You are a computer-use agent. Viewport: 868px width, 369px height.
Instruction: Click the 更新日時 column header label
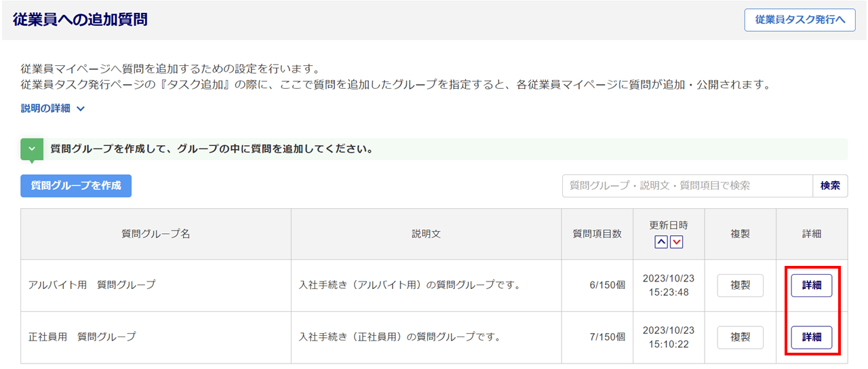669,225
